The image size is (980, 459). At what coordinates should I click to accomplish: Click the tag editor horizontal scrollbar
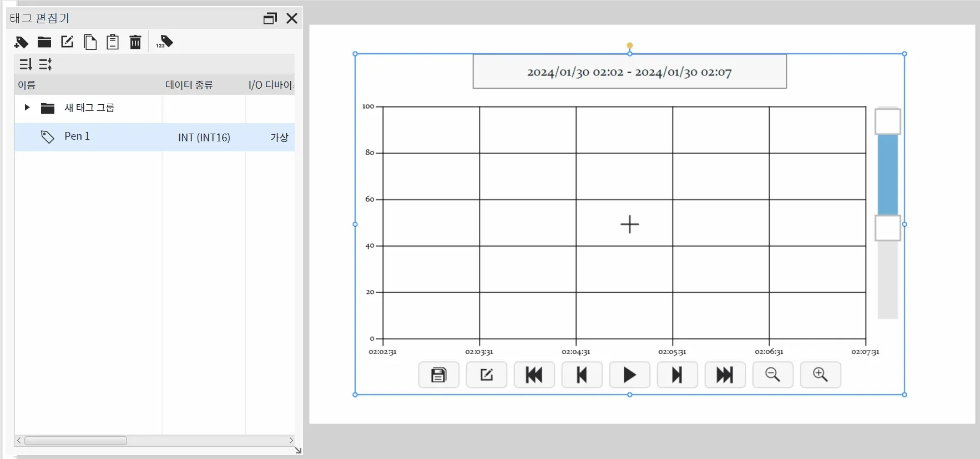pos(76,441)
